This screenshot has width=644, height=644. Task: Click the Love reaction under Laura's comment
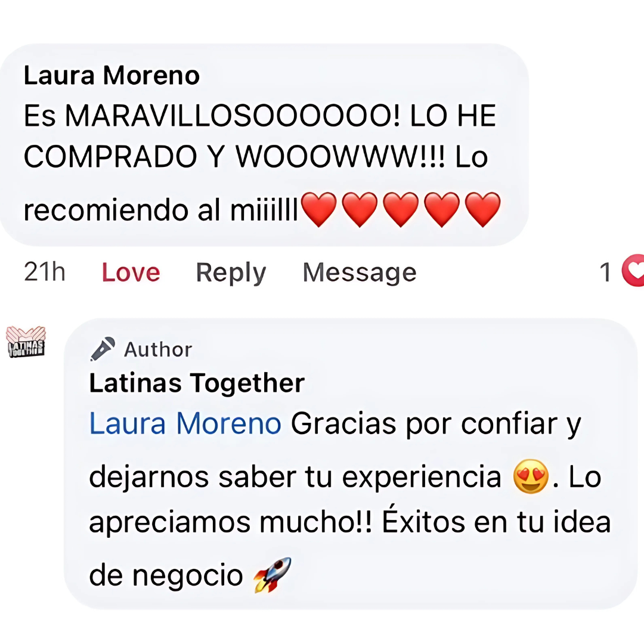131,273
